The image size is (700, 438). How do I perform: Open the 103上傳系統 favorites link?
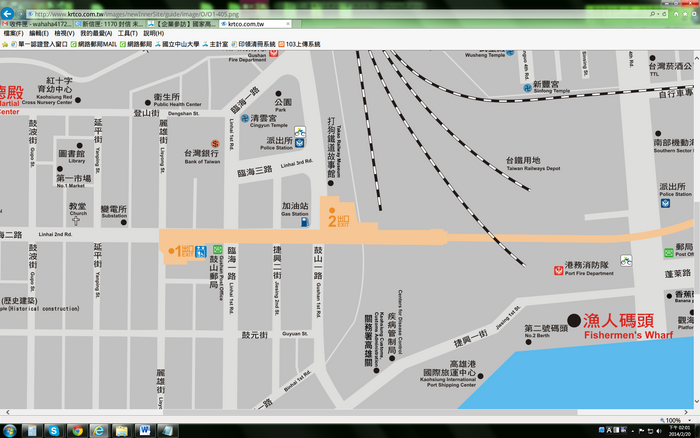click(299, 44)
